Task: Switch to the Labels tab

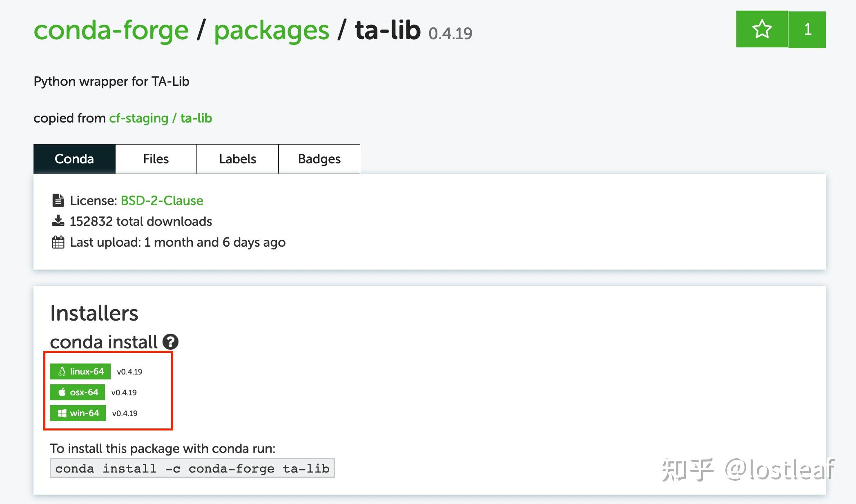Action: 237,159
